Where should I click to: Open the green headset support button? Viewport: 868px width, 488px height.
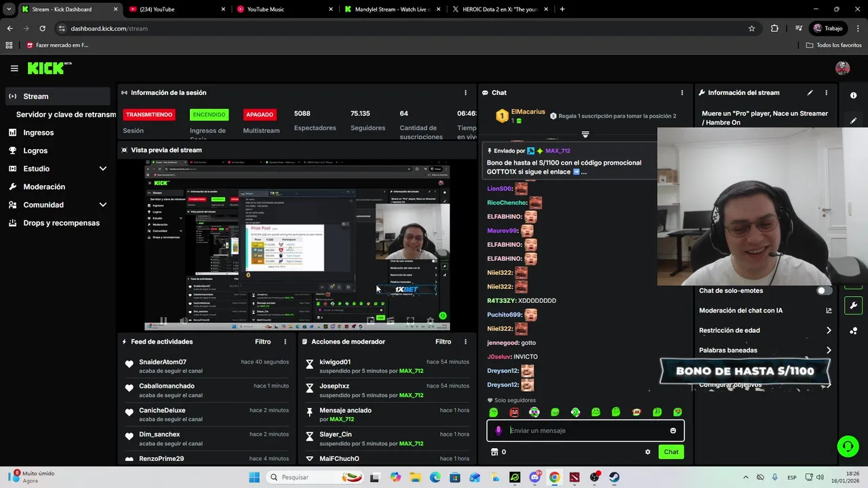point(848,446)
